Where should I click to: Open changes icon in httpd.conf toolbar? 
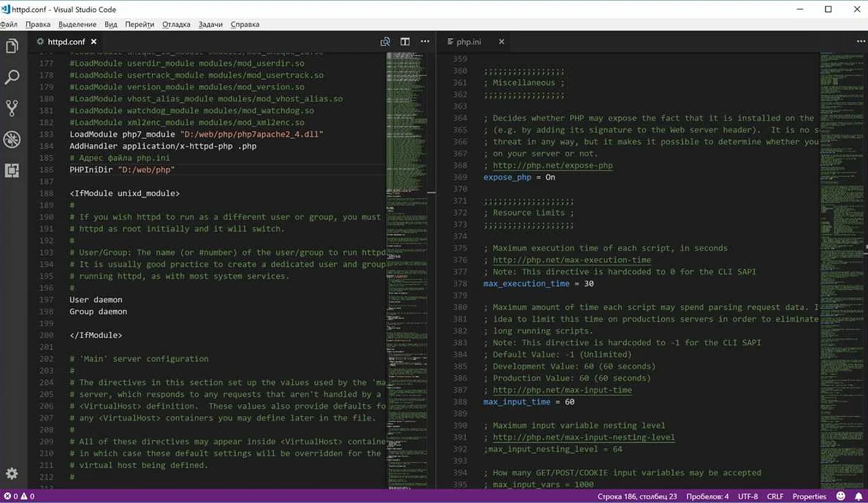(385, 42)
